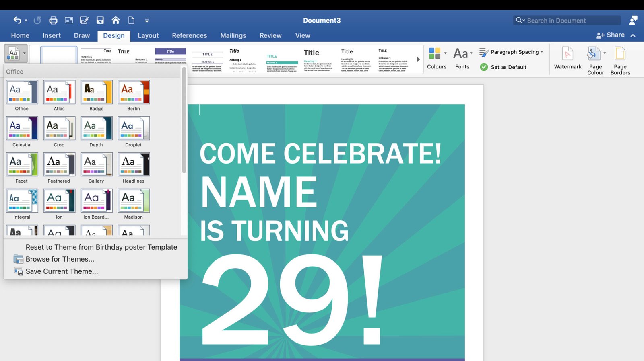Screen dimensions: 644x361
Task: Click the Undo arrow icon
Action: click(17, 20)
